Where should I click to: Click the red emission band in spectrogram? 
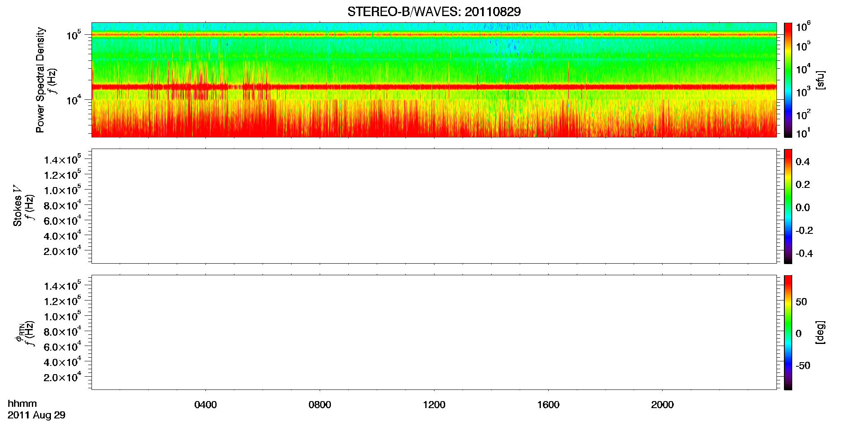click(434, 87)
